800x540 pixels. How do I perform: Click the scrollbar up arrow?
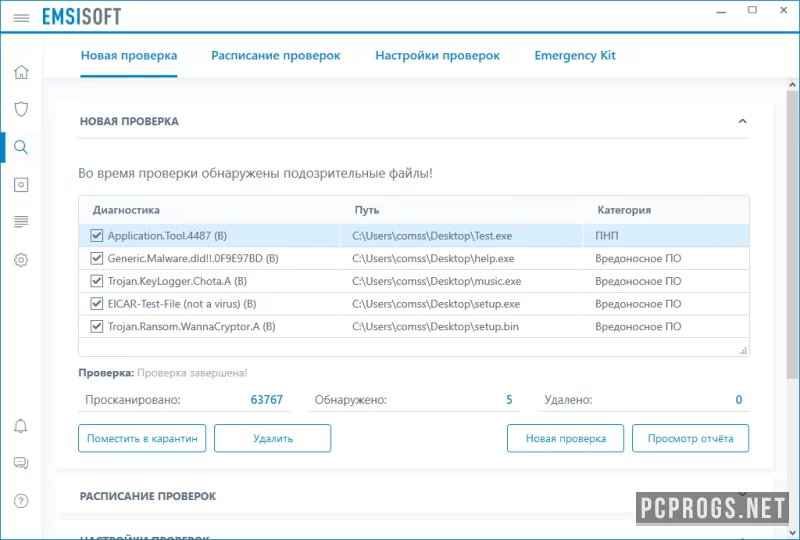(792, 85)
